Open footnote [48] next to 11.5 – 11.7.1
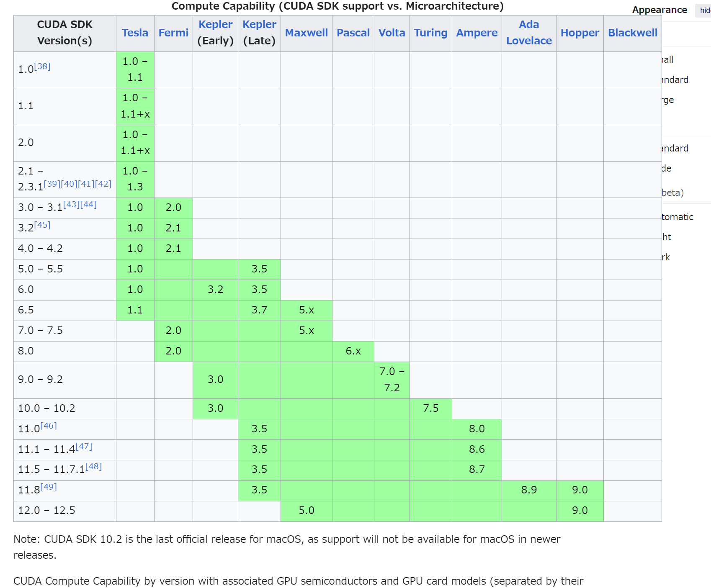The height and width of the screenshot is (588, 711). pos(94,466)
